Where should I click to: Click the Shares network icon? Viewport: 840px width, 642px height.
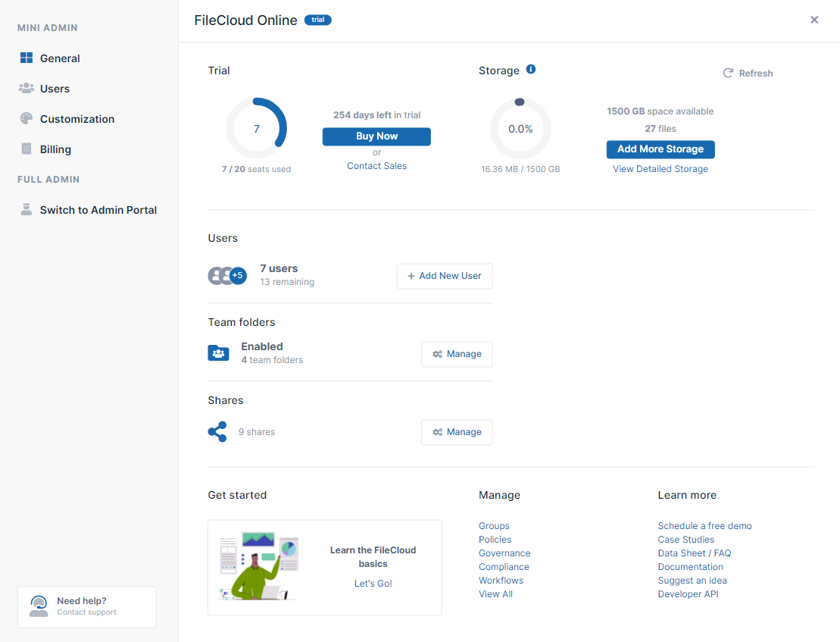point(217,432)
